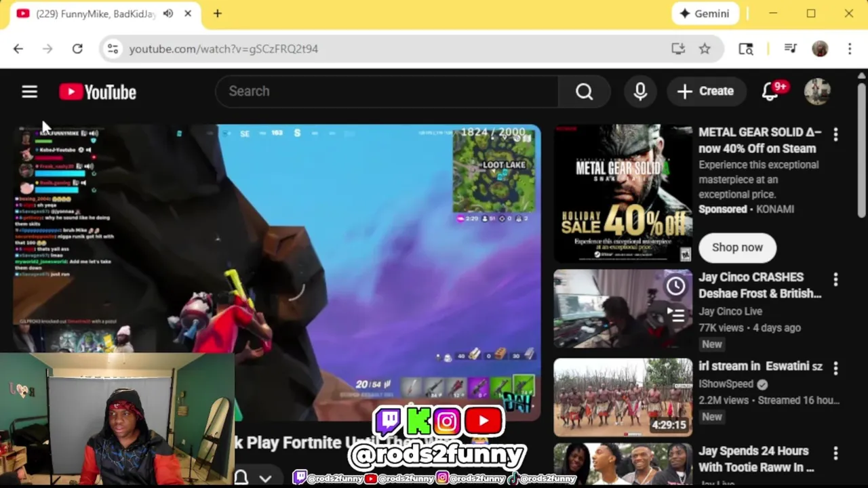The image size is (868, 488).
Task: Open Metal Gear Solid ad thumbnail
Action: point(623,193)
